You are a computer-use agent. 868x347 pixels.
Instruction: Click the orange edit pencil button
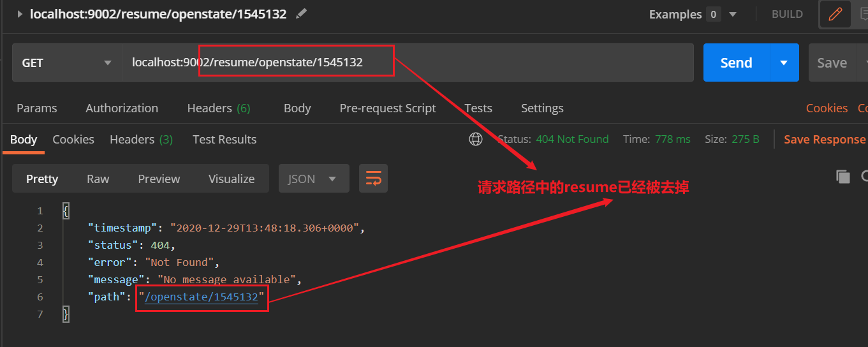click(x=835, y=14)
